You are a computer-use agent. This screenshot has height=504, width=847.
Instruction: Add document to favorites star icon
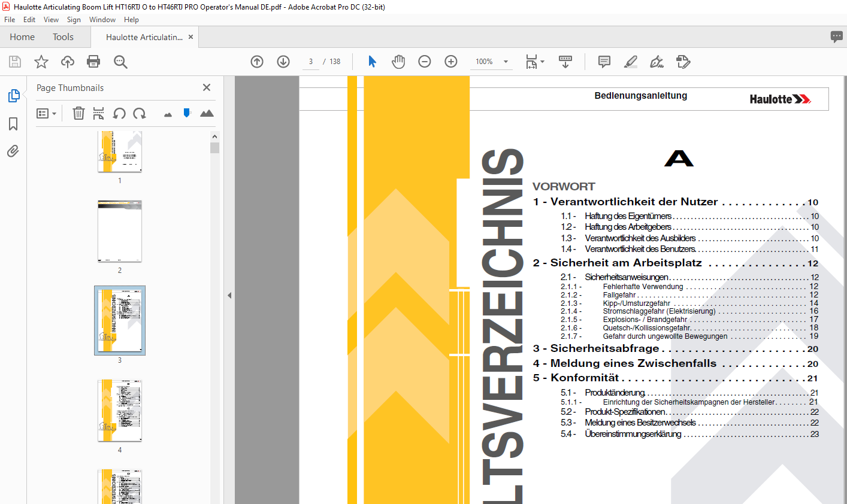41,62
